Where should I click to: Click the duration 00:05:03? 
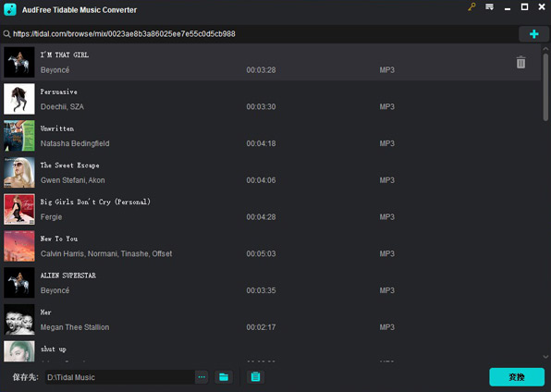coord(261,253)
